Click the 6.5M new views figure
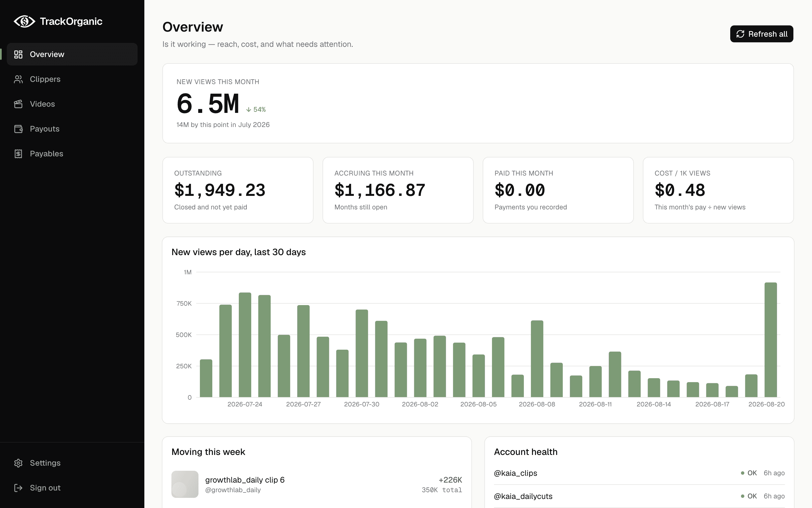Viewport: 812px width, 508px height. 208,104
